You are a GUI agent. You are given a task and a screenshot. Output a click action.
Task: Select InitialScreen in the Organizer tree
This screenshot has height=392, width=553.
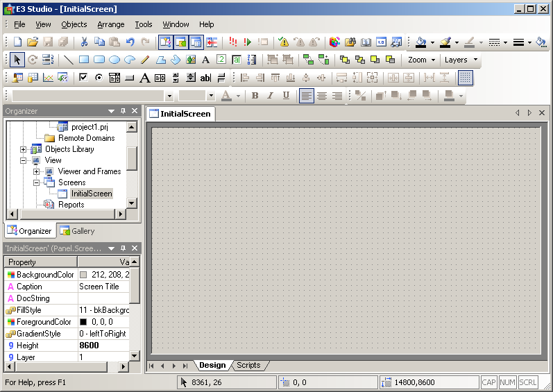point(91,194)
